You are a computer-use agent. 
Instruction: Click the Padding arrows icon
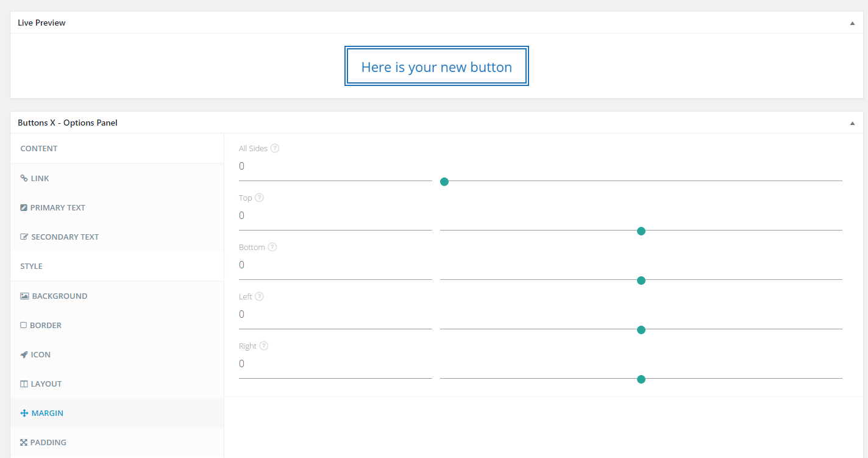coord(23,442)
